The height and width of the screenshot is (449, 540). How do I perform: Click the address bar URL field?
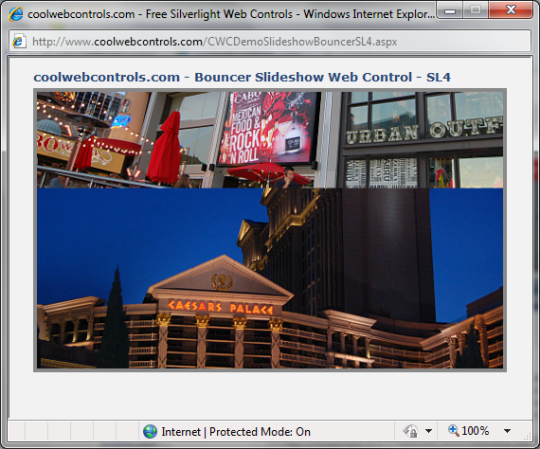[x=270, y=41]
